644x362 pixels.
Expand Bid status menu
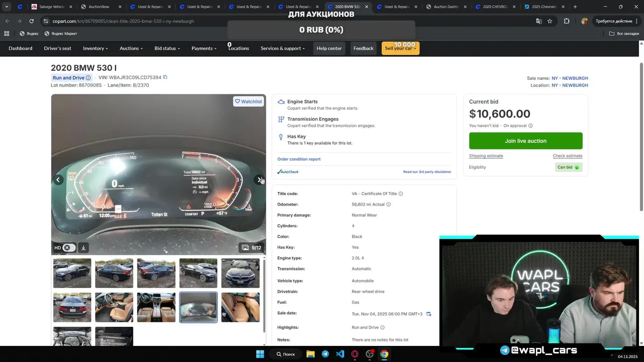(x=167, y=48)
